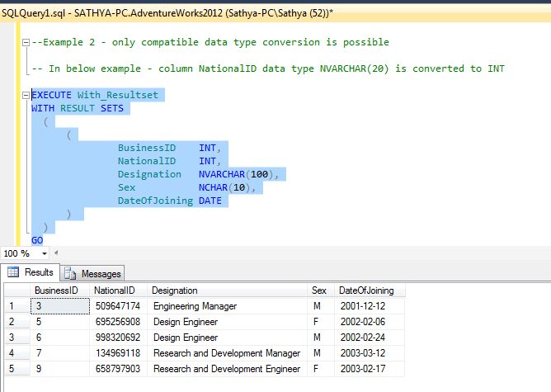The height and width of the screenshot is (392, 551).
Task: Place cursor on NationalID line in query
Action: [169, 161]
